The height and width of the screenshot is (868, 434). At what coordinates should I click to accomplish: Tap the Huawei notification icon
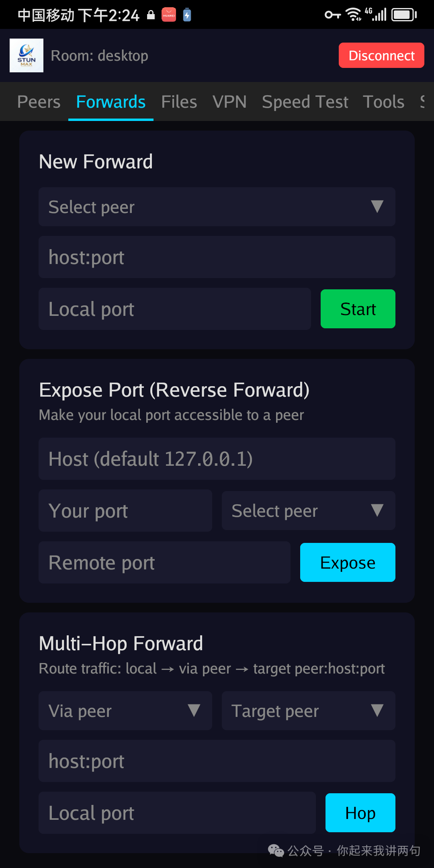[169, 15]
